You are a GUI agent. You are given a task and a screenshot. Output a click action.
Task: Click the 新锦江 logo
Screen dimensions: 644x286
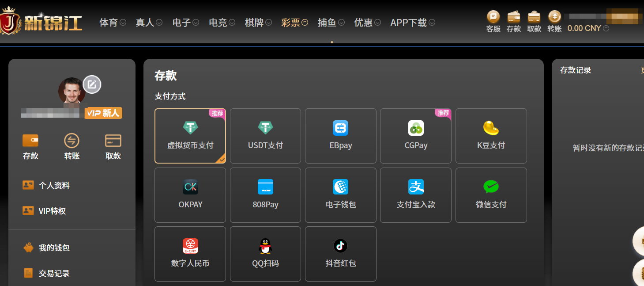click(x=41, y=21)
